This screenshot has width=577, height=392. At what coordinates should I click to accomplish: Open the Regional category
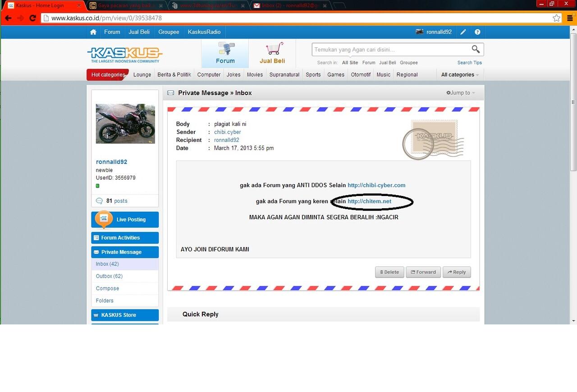pyautogui.click(x=407, y=75)
